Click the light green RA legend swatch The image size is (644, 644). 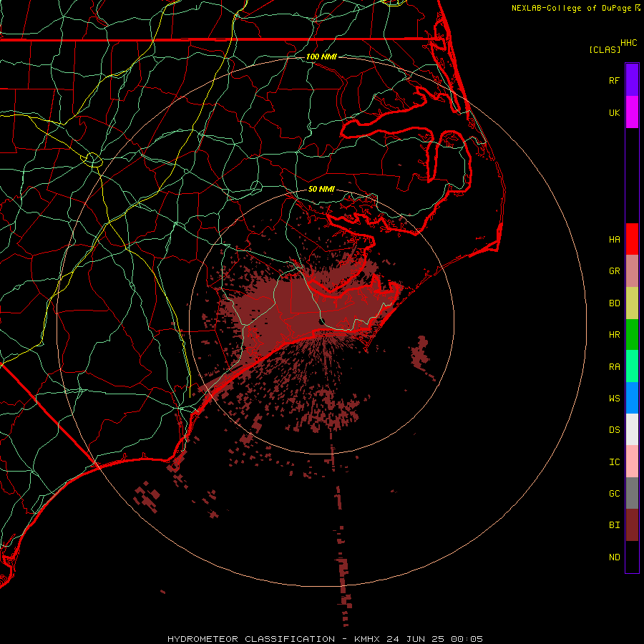[632, 366]
